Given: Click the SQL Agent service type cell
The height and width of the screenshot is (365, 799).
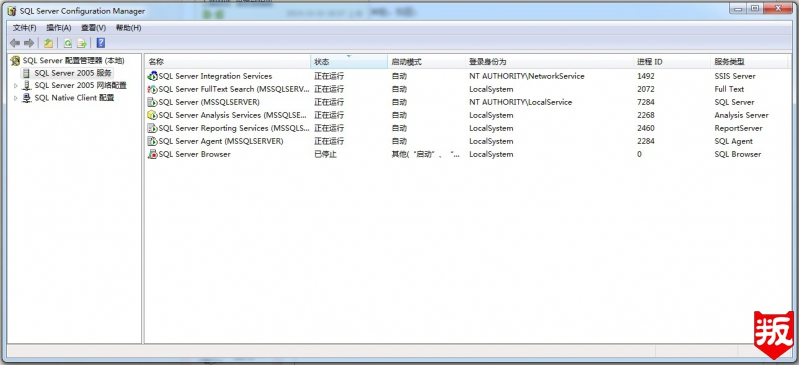Looking at the screenshot, I should [733, 141].
